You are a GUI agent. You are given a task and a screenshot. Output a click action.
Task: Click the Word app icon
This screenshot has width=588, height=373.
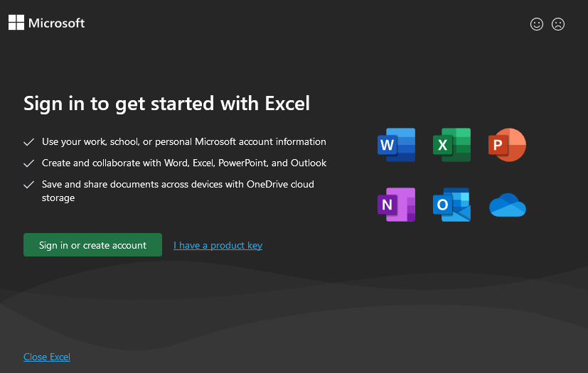pyautogui.click(x=396, y=145)
